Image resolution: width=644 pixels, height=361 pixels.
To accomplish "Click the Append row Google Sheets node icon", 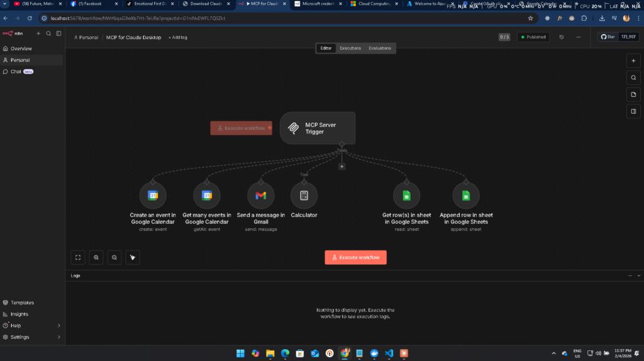I will (466, 196).
